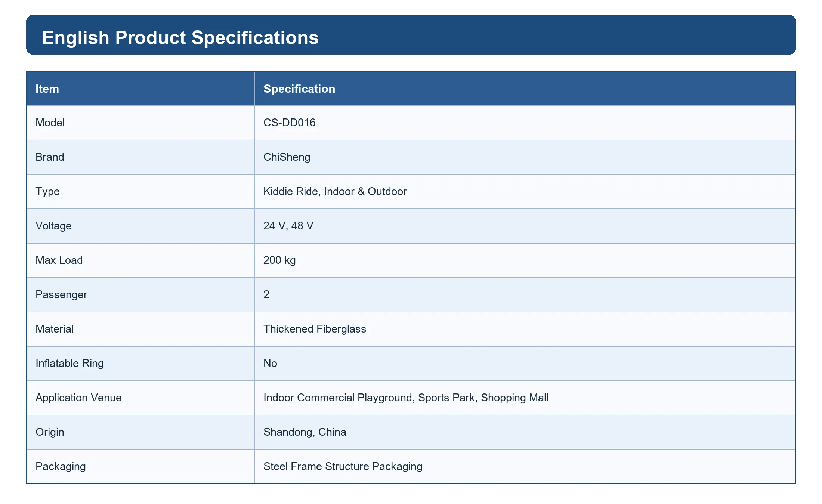Click the 24 V, 48 V value
The image size is (822, 504).
pos(288,226)
